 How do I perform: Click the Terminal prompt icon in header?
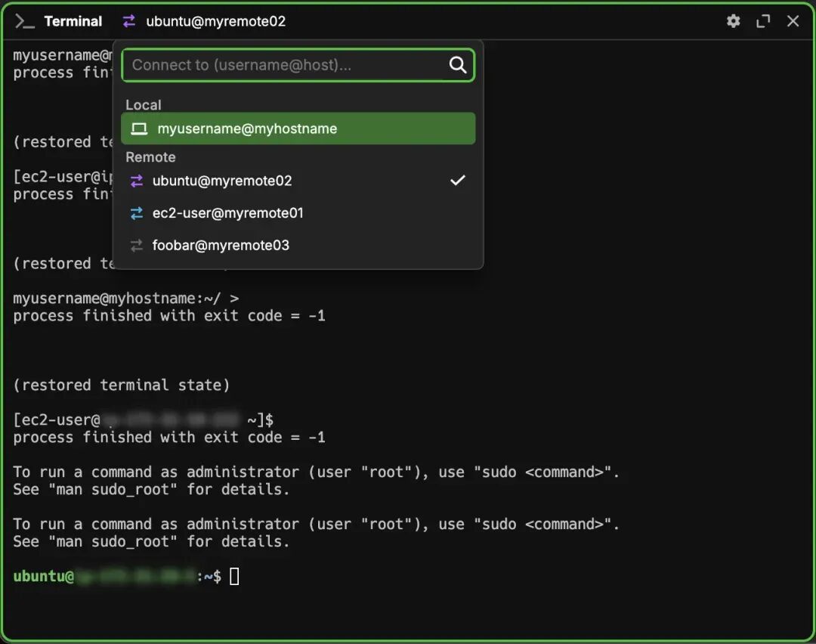(24, 21)
